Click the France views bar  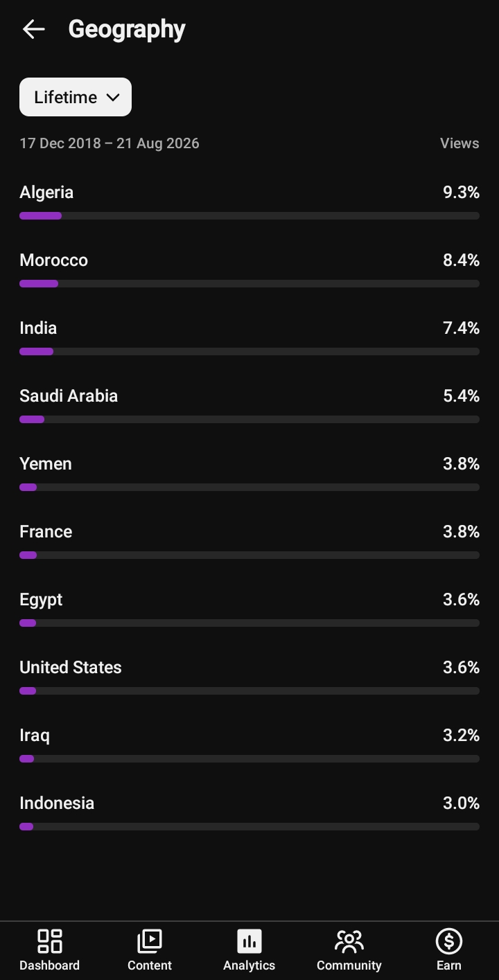pos(249,555)
